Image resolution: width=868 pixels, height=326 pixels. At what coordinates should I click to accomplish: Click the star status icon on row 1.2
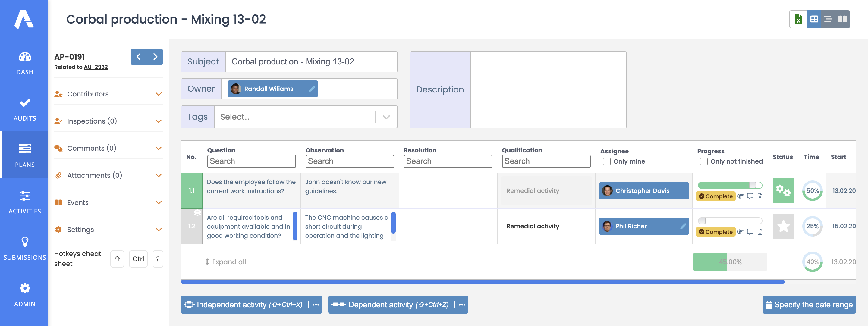click(783, 226)
